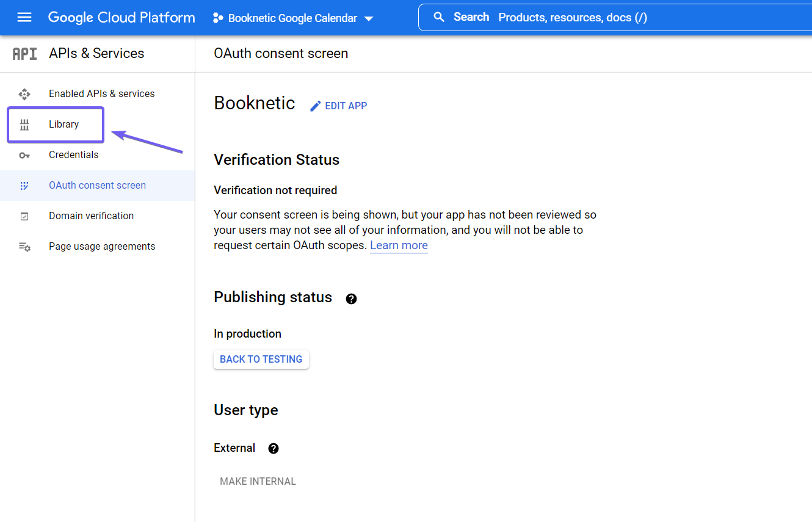Open the hamburger navigation menu
The width and height of the screenshot is (812, 522).
[x=24, y=18]
